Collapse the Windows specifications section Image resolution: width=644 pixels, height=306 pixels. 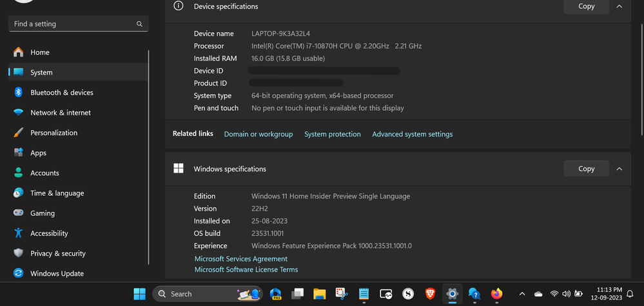click(620, 169)
